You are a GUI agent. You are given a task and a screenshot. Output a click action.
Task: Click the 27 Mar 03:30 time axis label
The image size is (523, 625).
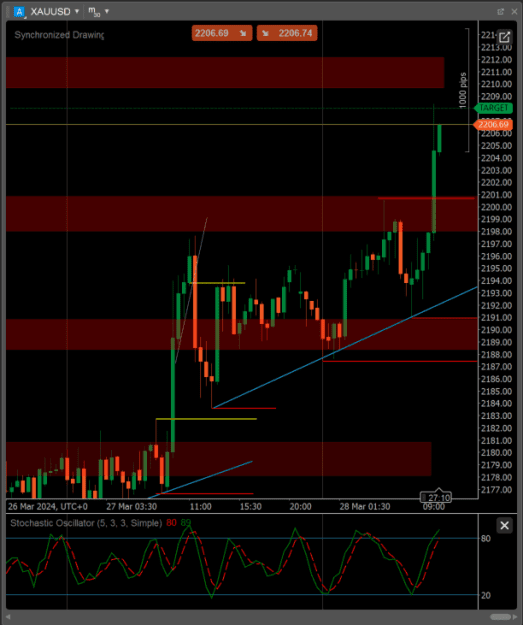[x=132, y=507]
